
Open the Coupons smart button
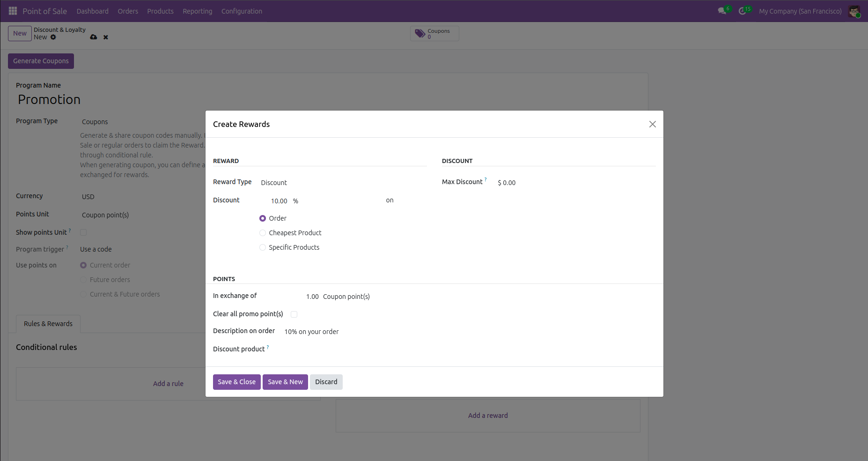[x=434, y=33]
